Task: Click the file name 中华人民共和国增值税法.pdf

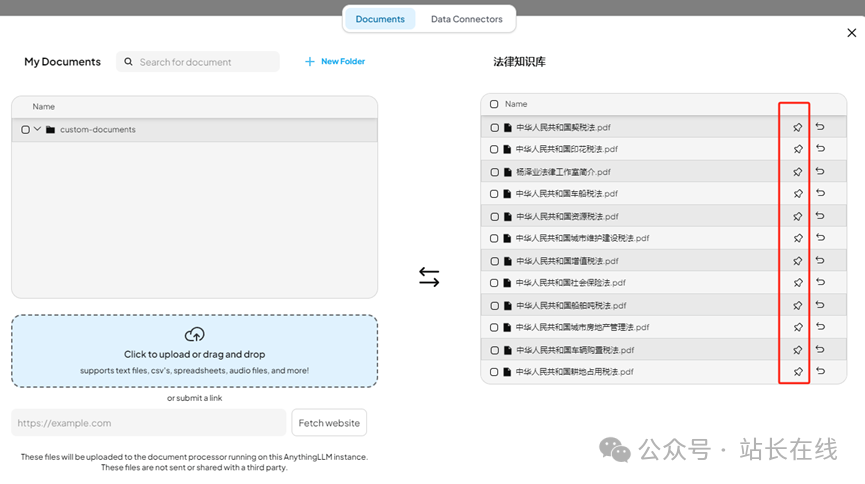Action: 567,261
